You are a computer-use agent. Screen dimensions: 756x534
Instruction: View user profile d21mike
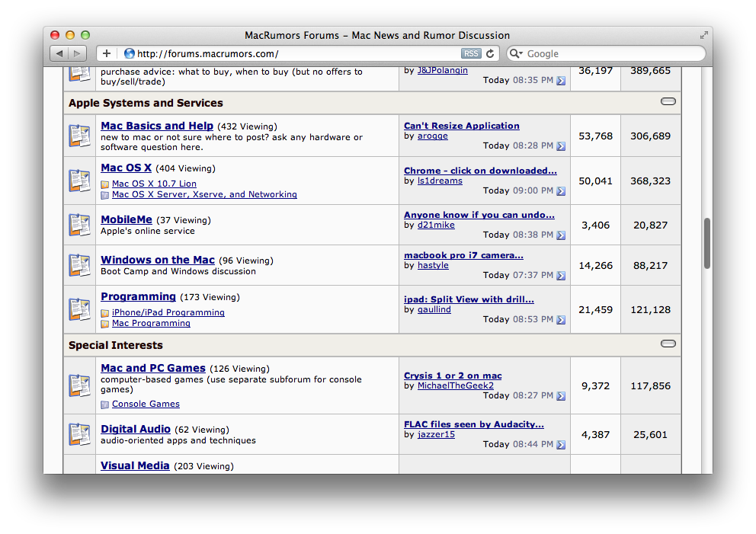(x=436, y=225)
